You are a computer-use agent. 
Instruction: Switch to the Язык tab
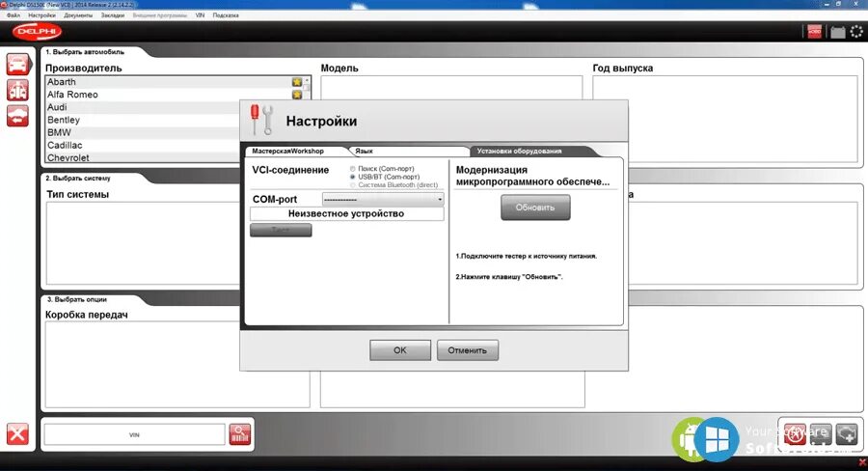(x=410, y=151)
